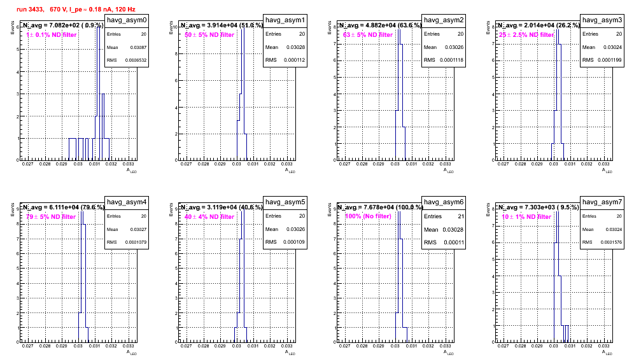634x364 pixels.
Task: Select the havg_asym6 stats box title
Action: [444, 202]
